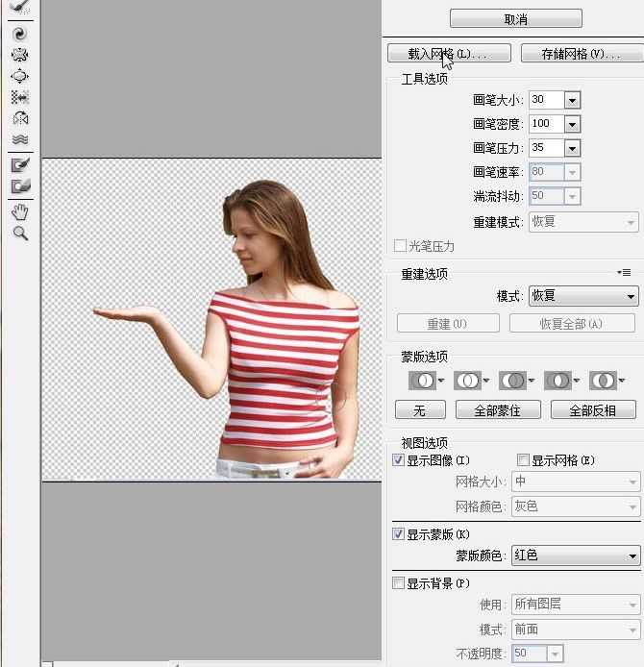Open the 画笔大小 dropdown arrow
Screen dimensions: 644x667
click(572, 100)
